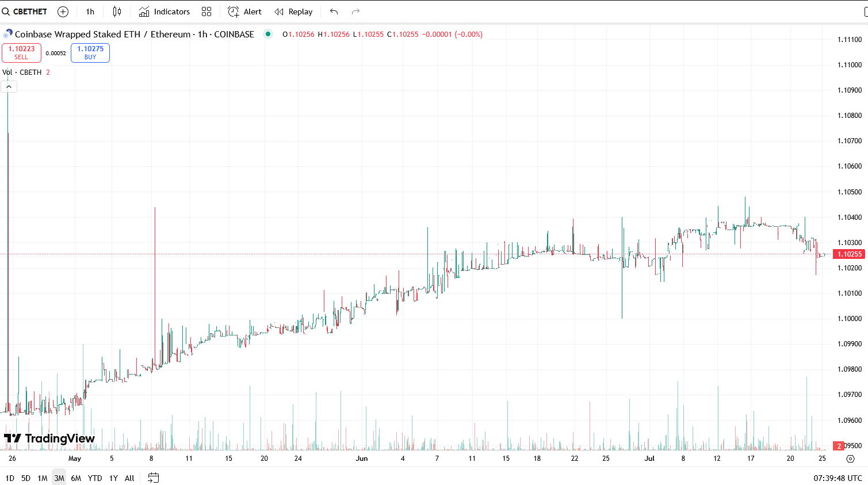Open the candlestick chart type selector
The width and height of the screenshot is (868, 485).
(x=117, y=12)
